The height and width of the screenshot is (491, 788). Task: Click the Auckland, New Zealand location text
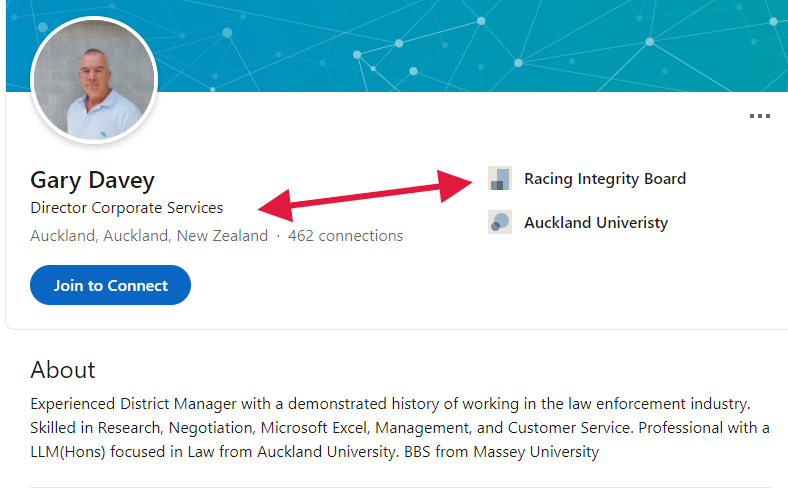(149, 236)
